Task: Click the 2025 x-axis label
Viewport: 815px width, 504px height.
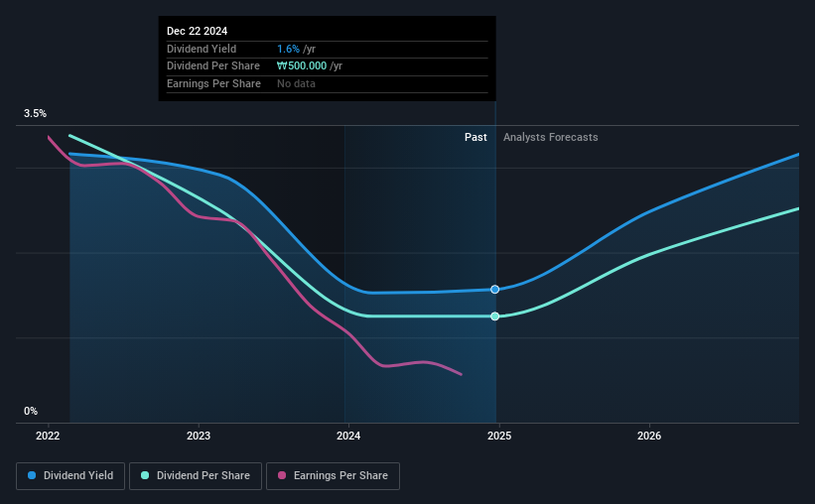Action: coord(499,436)
